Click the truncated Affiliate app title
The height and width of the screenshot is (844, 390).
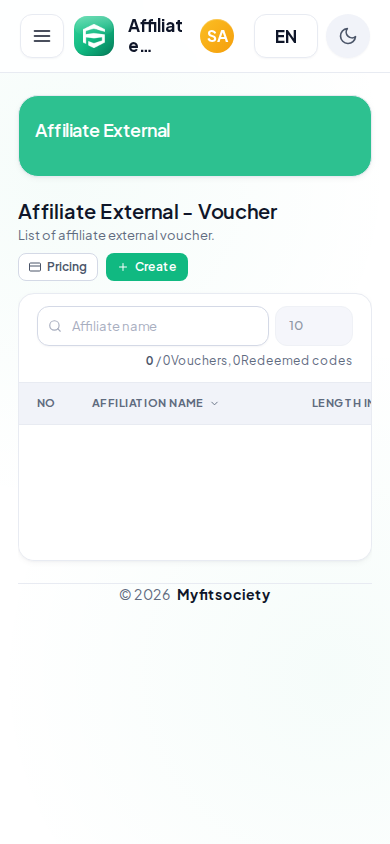tap(155, 36)
